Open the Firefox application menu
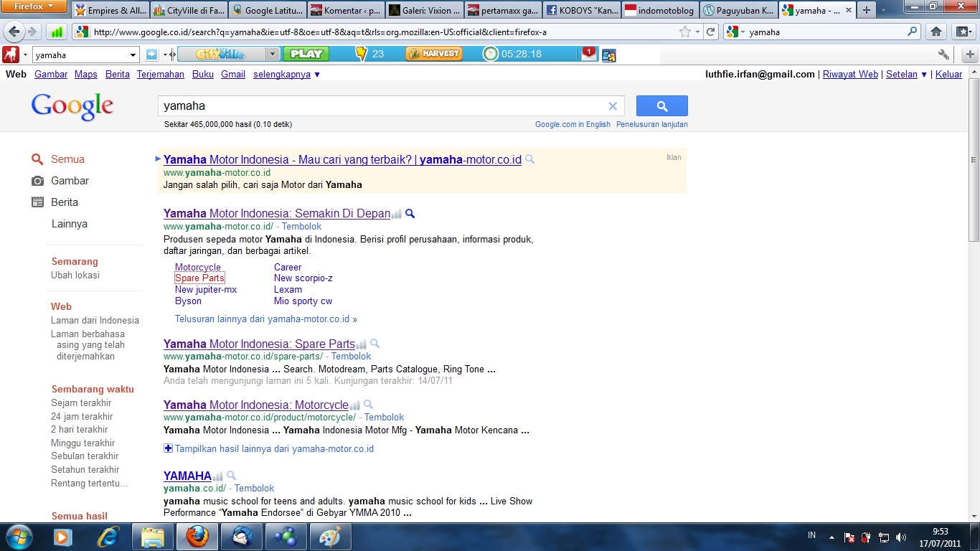This screenshot has width=980, height=551. pyautogui.click(x=34, y=6)
